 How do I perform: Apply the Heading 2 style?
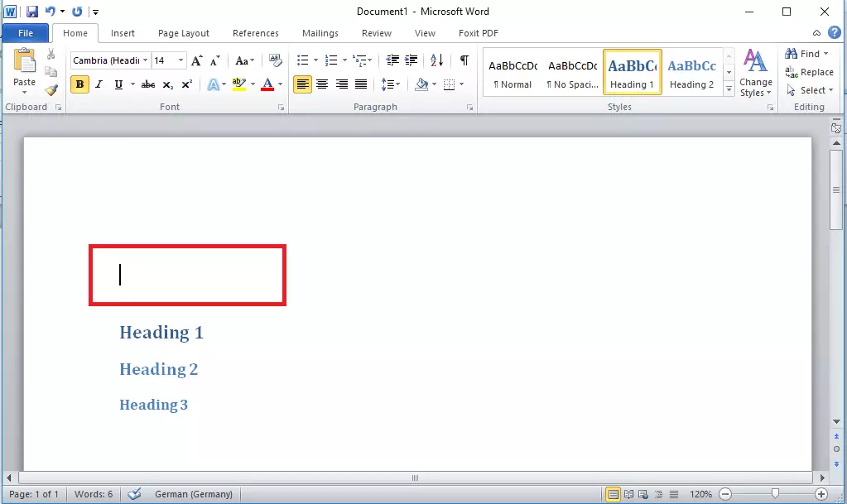coord(691,73)
